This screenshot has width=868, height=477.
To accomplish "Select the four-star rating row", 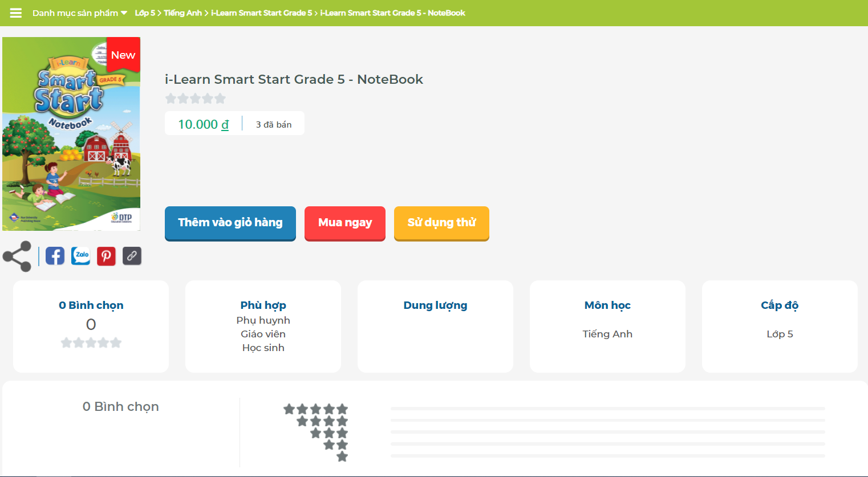I will (322, 421).
